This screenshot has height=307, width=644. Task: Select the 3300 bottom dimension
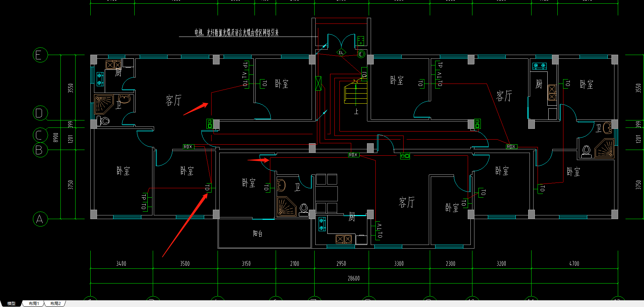(399, 264)
